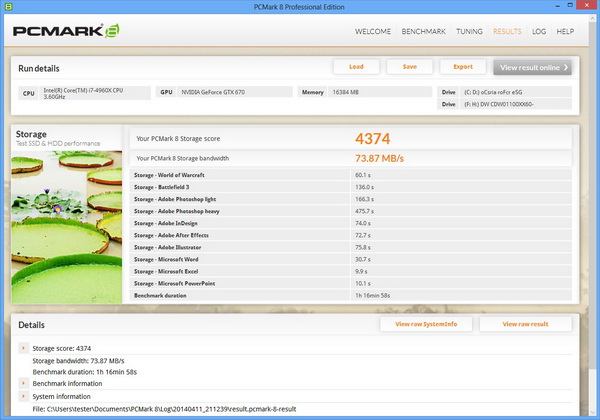Select Storage - Adobe InDesign row
The width and height of the screenshot is (600, 420).
(x=351, y=223)
